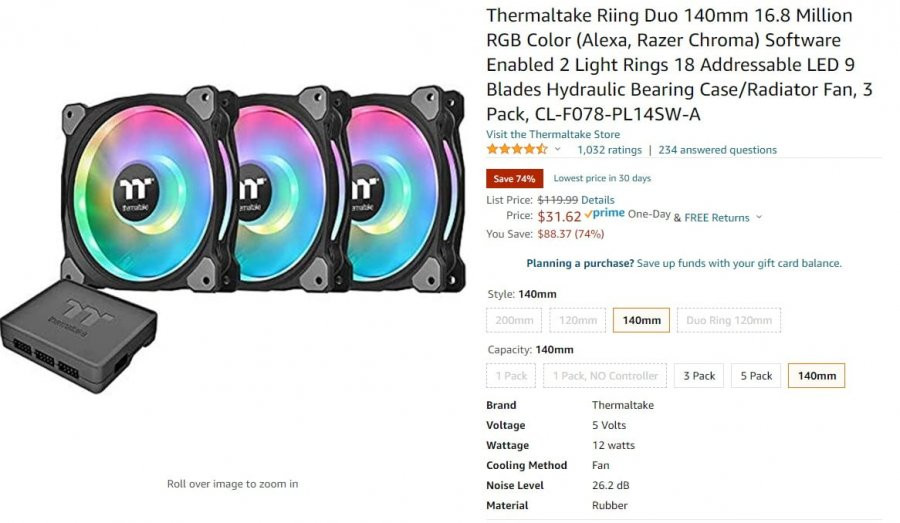Select the 1 Pack capacity option

pos(511,375)
